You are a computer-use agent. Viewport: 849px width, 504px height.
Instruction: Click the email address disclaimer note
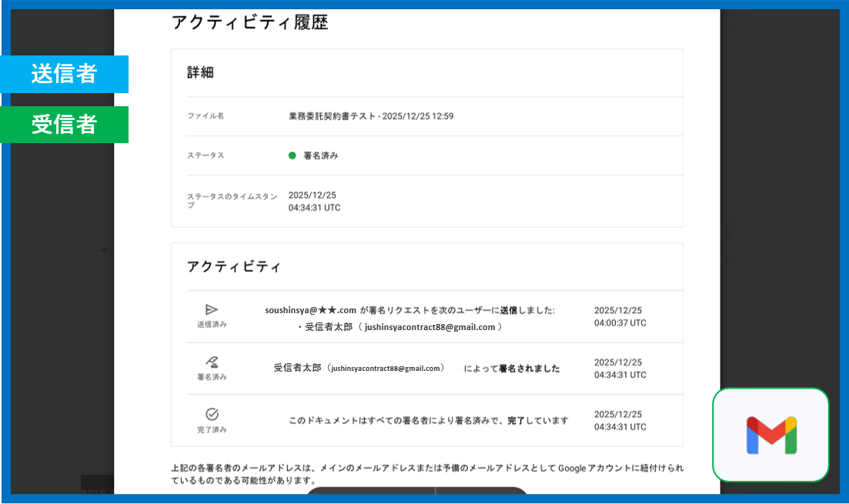point(426,474)
